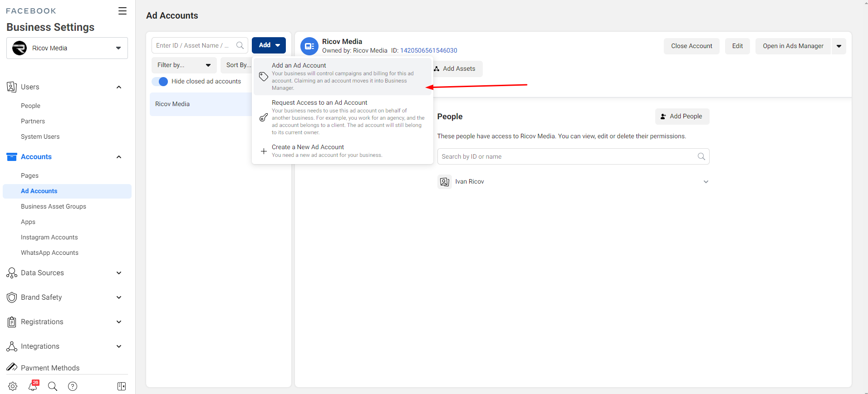Image resolution: width=868 pixels, height=394 pixels.
Task: Collapse sidebar using the panel toggle icon
Action: point(122,386)
